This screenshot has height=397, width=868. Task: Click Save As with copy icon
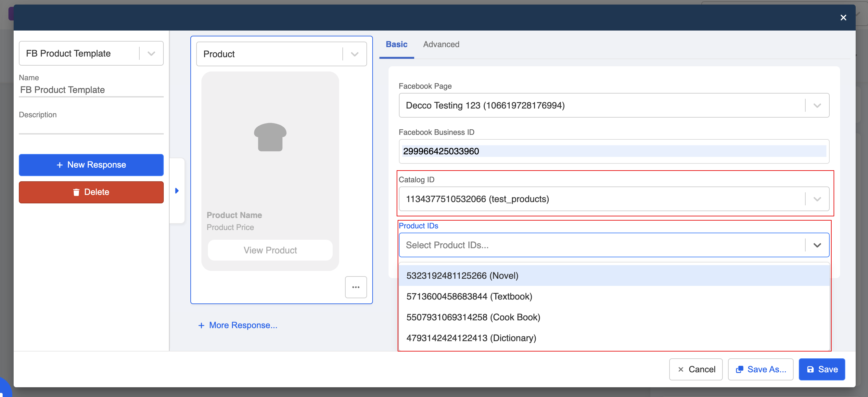pyautogui.click(x=760, y=369)
